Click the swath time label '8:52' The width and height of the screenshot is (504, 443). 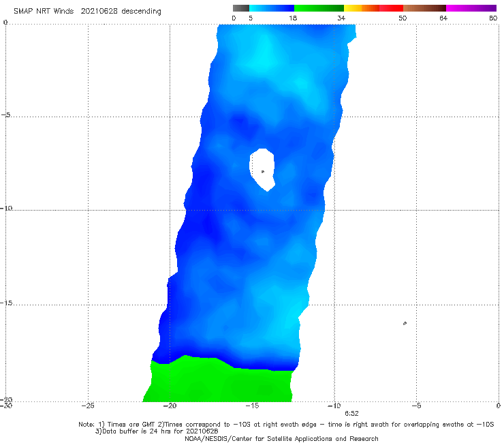pos(351,414)
